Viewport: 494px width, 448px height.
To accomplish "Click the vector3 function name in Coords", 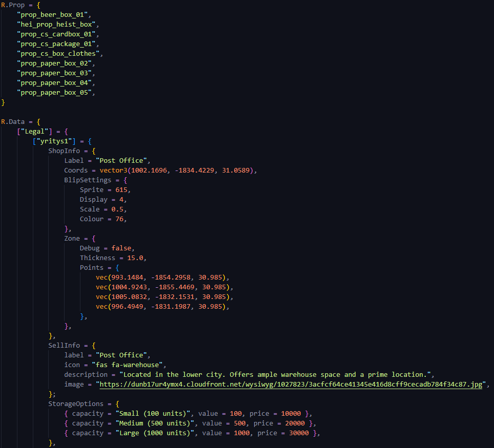I will [113, 170].
